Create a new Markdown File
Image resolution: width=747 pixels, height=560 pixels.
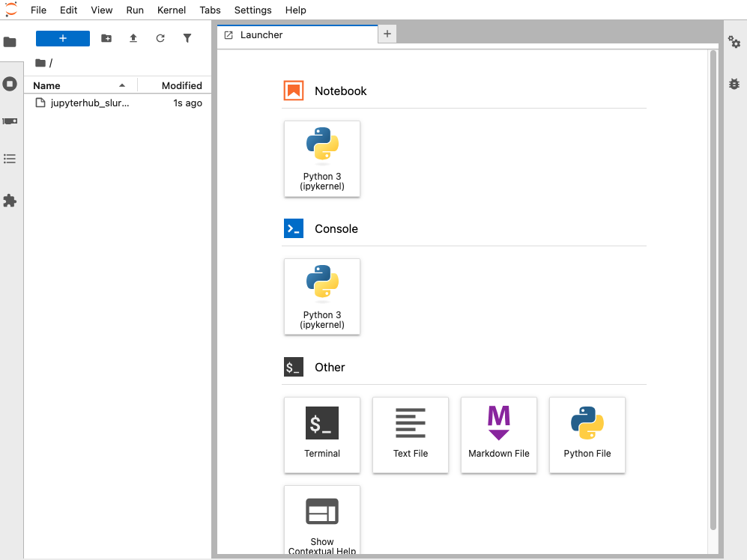click(x=499, y=435)
